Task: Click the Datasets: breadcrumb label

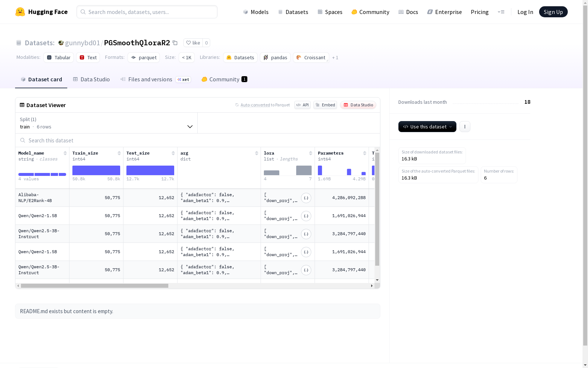Action: [x=40, y=43]
